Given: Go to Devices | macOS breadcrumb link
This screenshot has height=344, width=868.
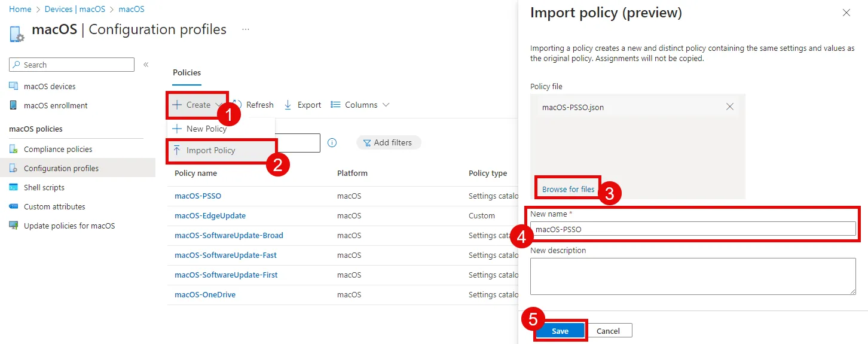Looking at the screenshot, I should (x=75, y=9).
